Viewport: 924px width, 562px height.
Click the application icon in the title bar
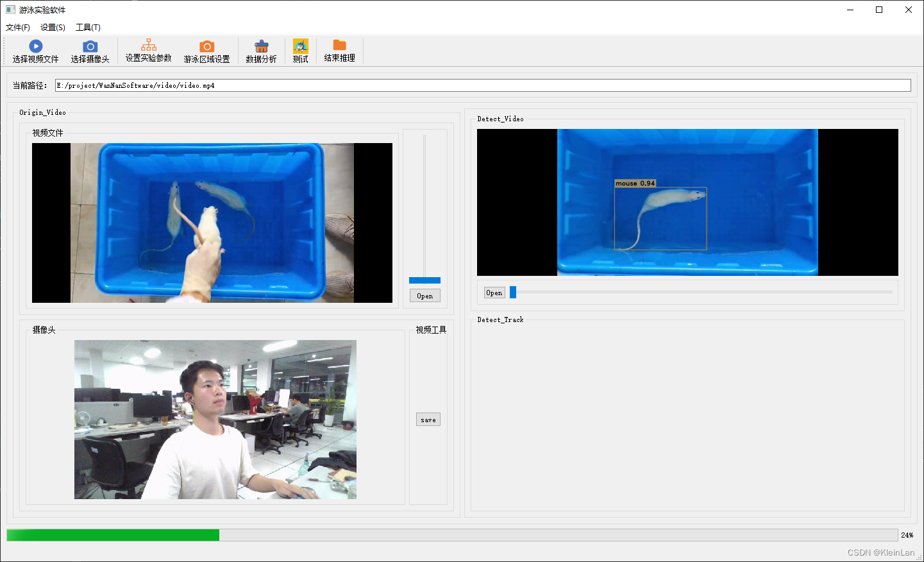[x=9, y=9]
